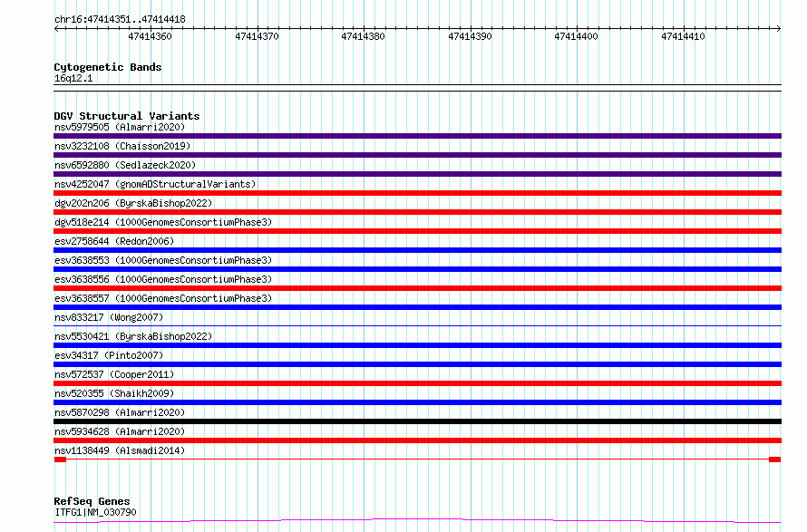This screenshot has width=807, height=532.
Task: Click the 16q12.1 cytogenetic band outline
Action: pos(417,88)
